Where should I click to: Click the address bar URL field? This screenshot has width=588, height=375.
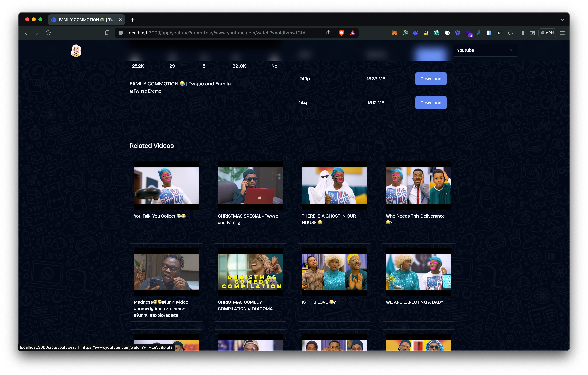pos(216,33)
